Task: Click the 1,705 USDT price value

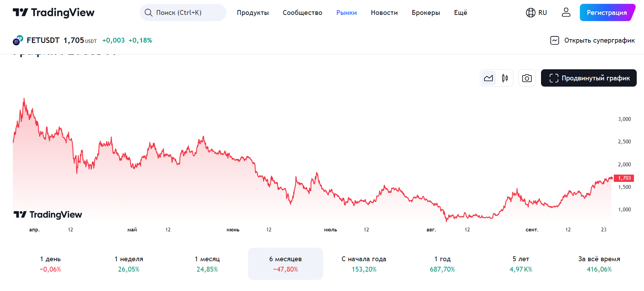Action: 80,41
